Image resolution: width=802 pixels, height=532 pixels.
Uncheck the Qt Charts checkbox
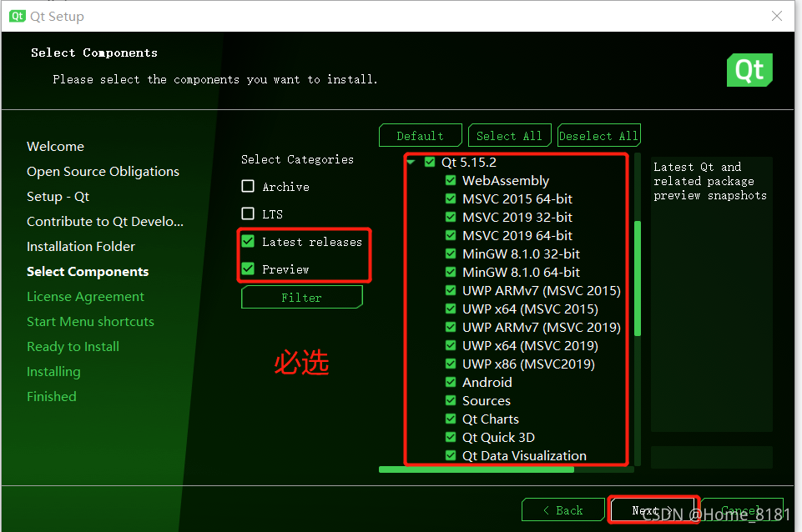point(451,419)
